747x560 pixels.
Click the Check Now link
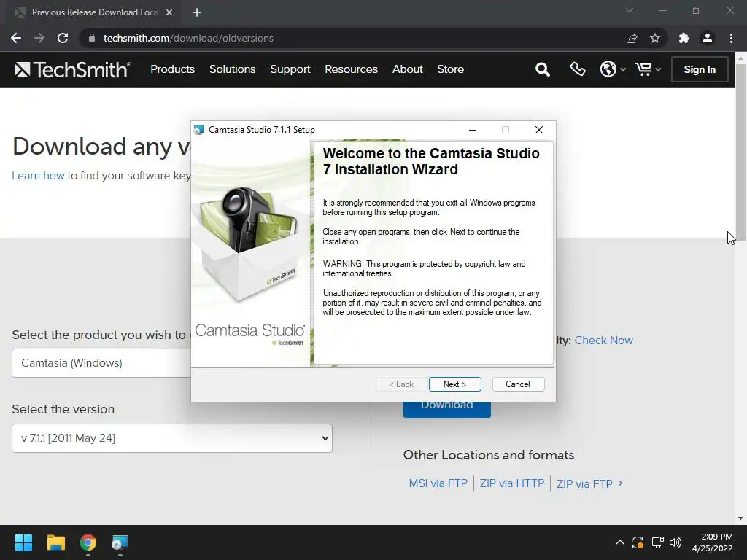(x=603, y=341)
